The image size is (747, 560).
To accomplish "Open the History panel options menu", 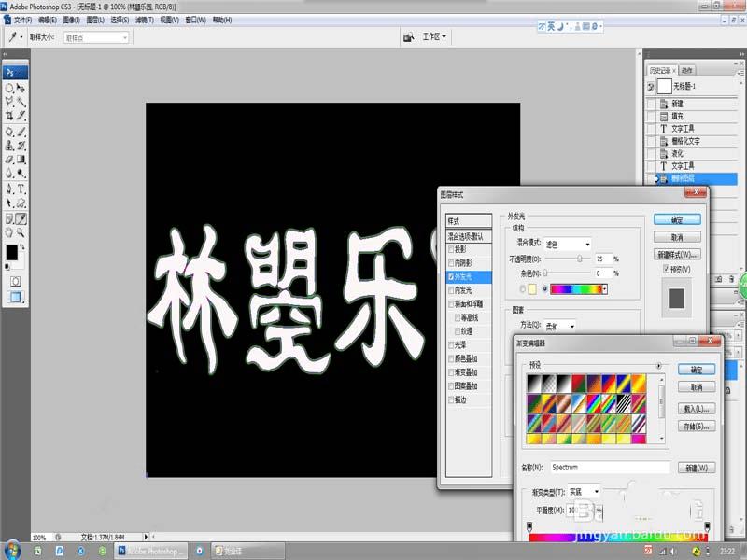I will [x=740, y=72].
